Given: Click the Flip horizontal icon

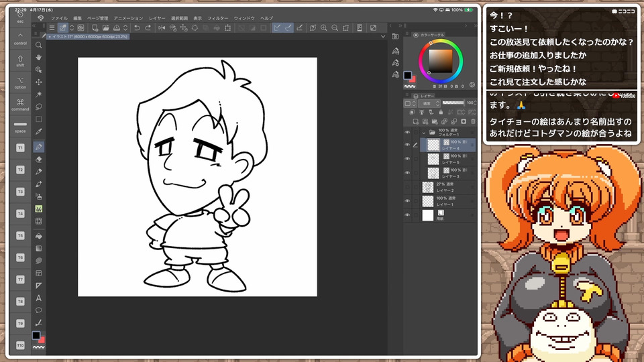Looking at the screenshot, I should click(x=162, y=27).
